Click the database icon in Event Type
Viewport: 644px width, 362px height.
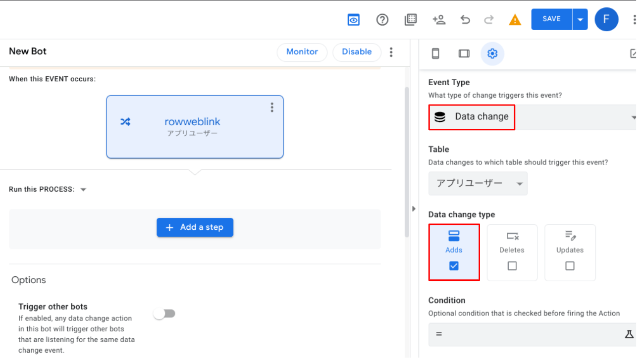[x=440, y=117]
